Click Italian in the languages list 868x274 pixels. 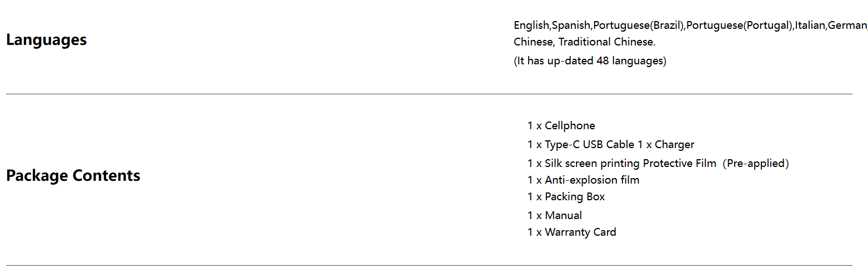(x=810, y=26)
